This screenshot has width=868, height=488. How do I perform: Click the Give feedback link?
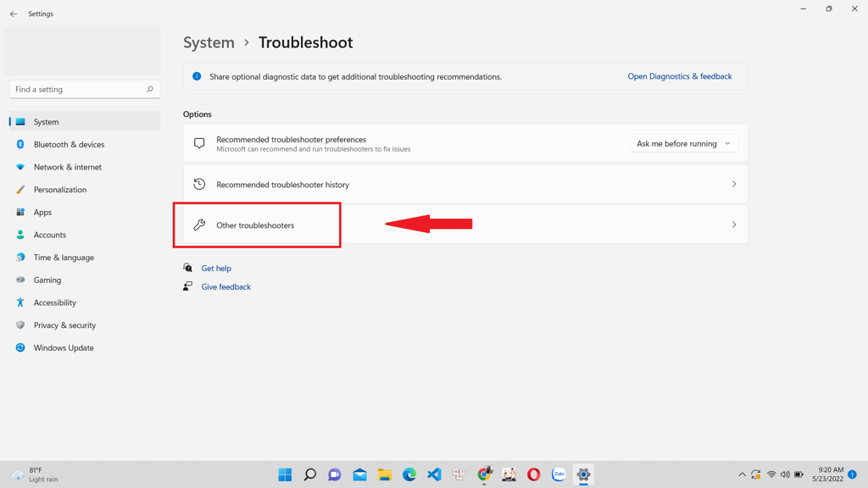[x=225, y=286]
